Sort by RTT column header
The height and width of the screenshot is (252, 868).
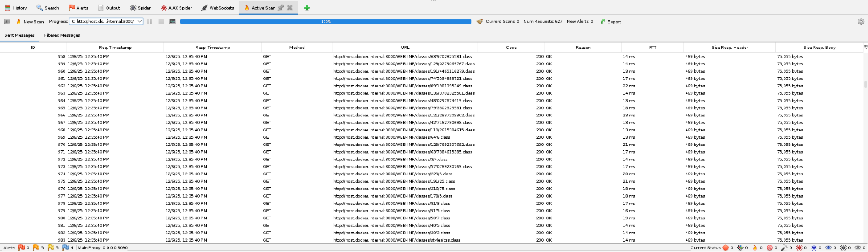[x=652, y=48]
